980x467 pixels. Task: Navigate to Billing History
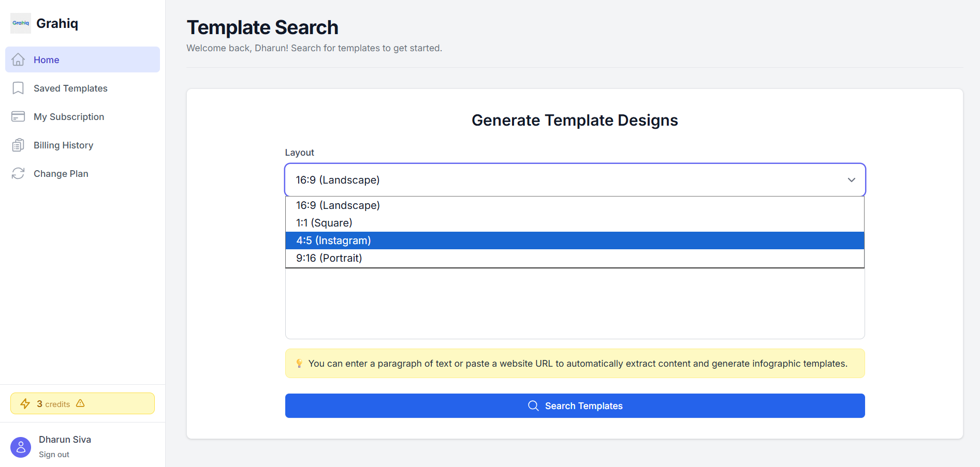point(63,145)
